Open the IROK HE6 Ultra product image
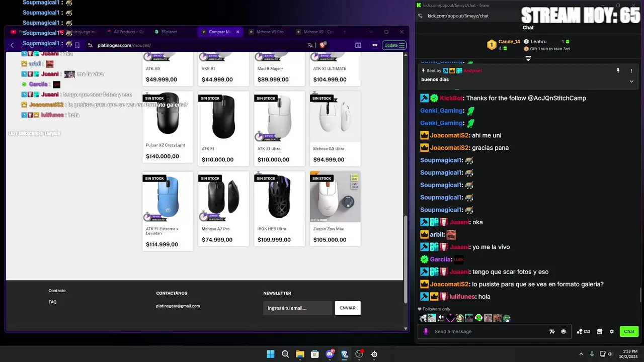 coord(279,197)
